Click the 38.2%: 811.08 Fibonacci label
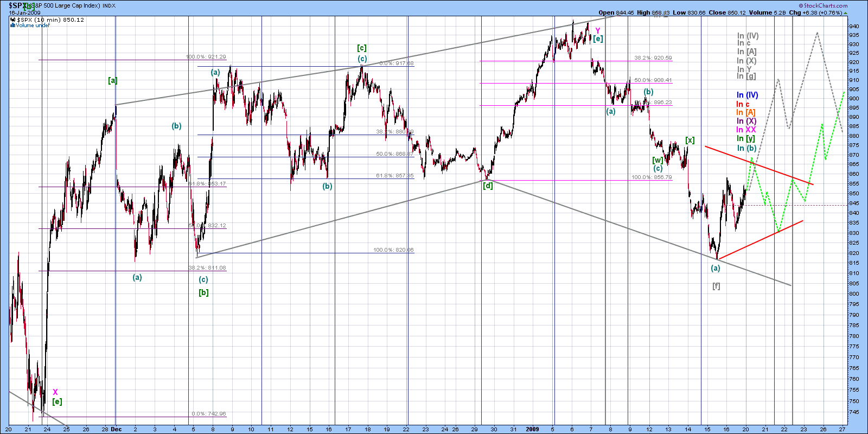868x434 pixels. pos(207,268)
